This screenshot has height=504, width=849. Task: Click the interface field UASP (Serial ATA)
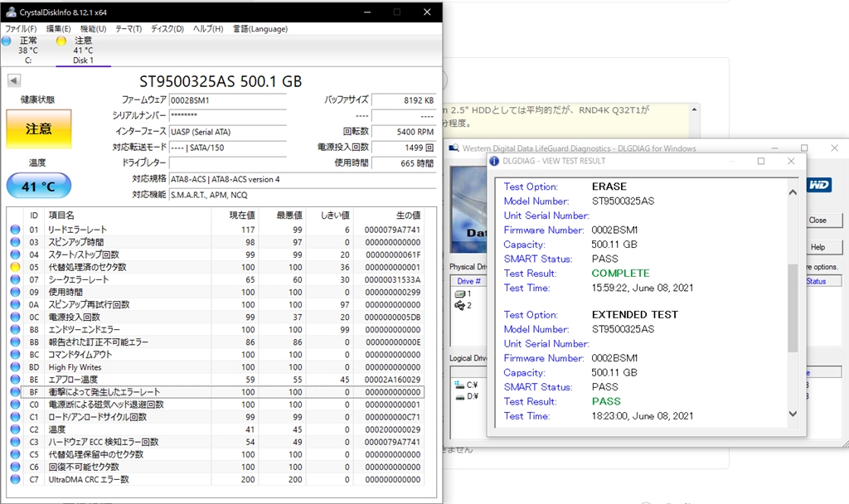tap(227, 132)
